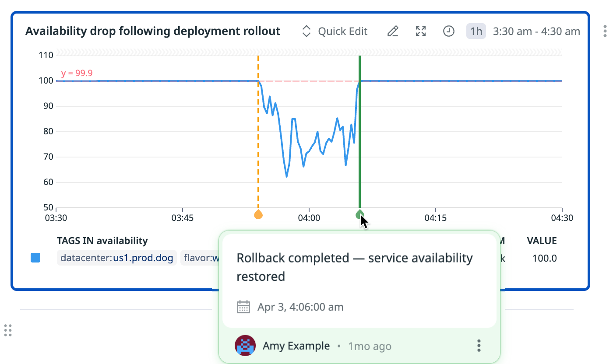Click the orange deployment event marker
This screenshot has width=613, height=364.
(x=258, y=214)
